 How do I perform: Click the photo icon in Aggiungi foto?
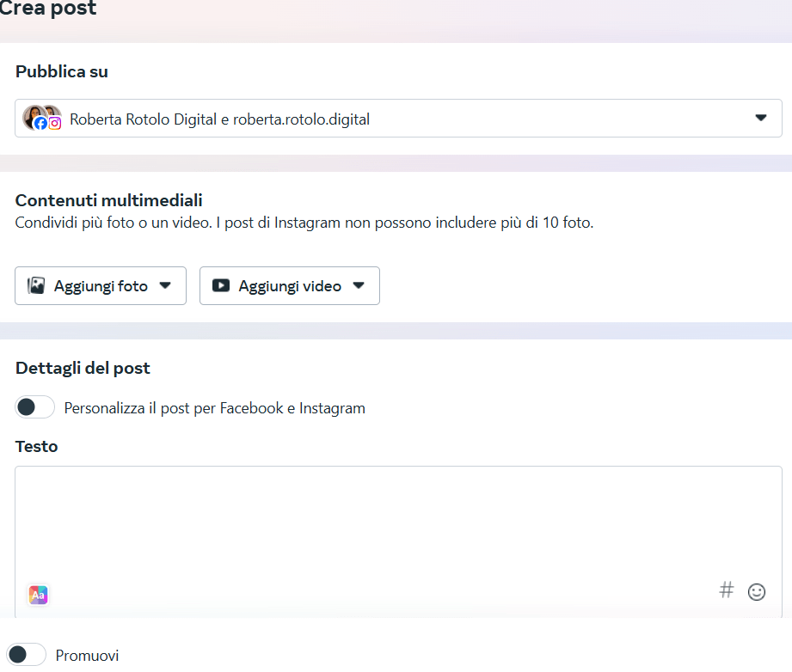point(36,286)
